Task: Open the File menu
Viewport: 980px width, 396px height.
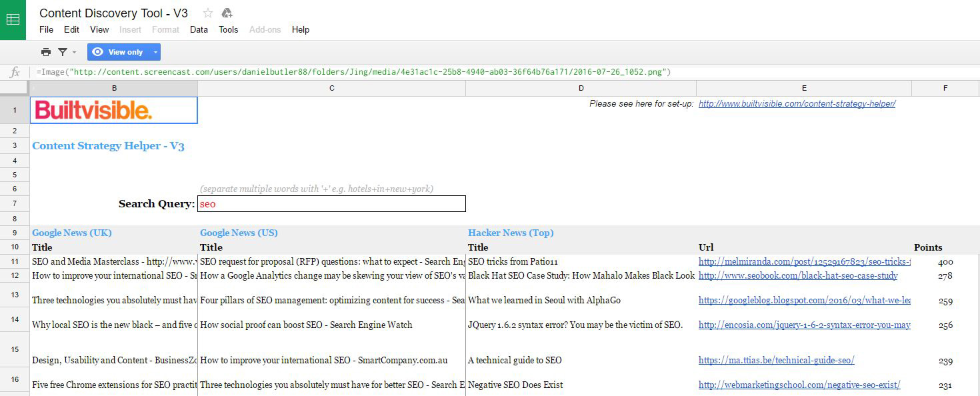Action: pos(46,29)
